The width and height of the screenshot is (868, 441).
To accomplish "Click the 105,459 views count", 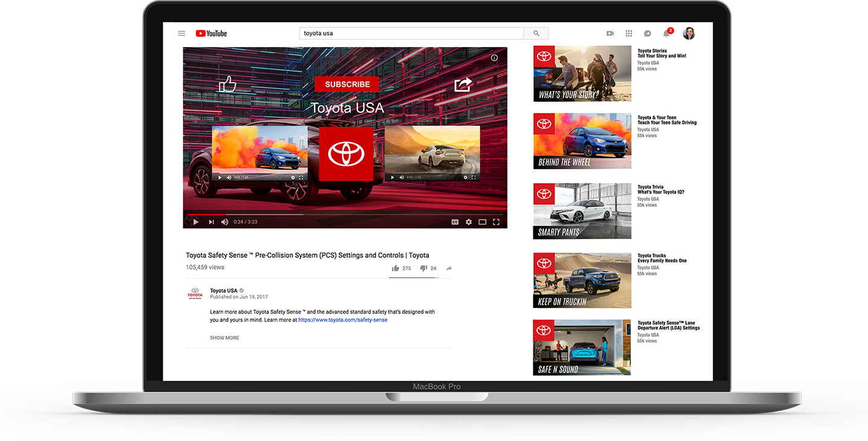I will coord(205,267).
